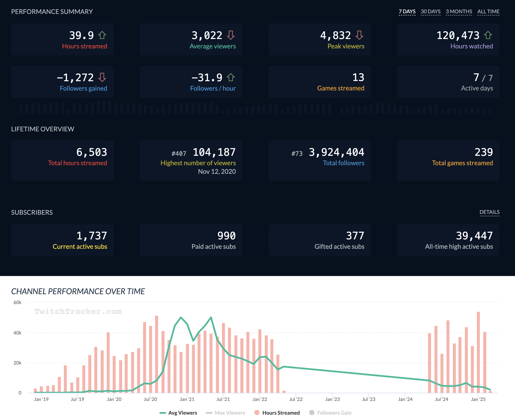515x420 pixels.
Task: Click the Avg Viewers peak near Jan '21
Action: click(181, 317)
